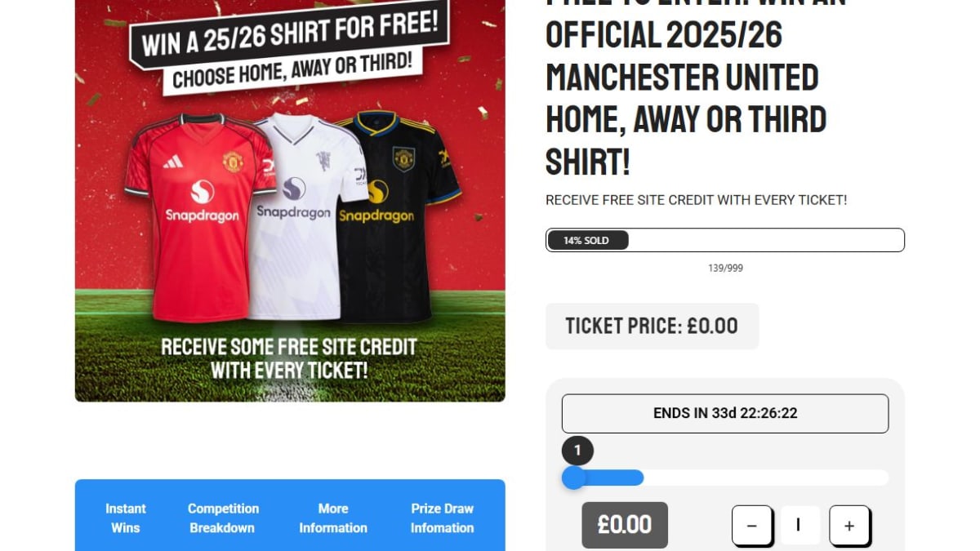Click the 14% sold progress bar
The width and height of the screenshot is (980, 551).
[x=725, y=240]
